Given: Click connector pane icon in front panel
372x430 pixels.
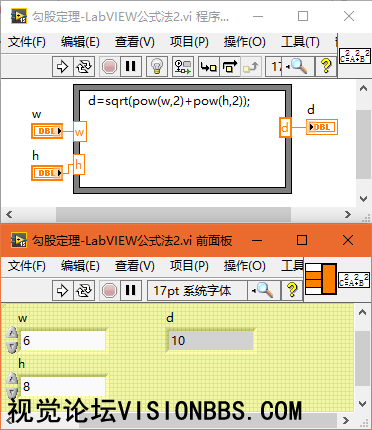Looking at the screenshot, I should 321,279.
